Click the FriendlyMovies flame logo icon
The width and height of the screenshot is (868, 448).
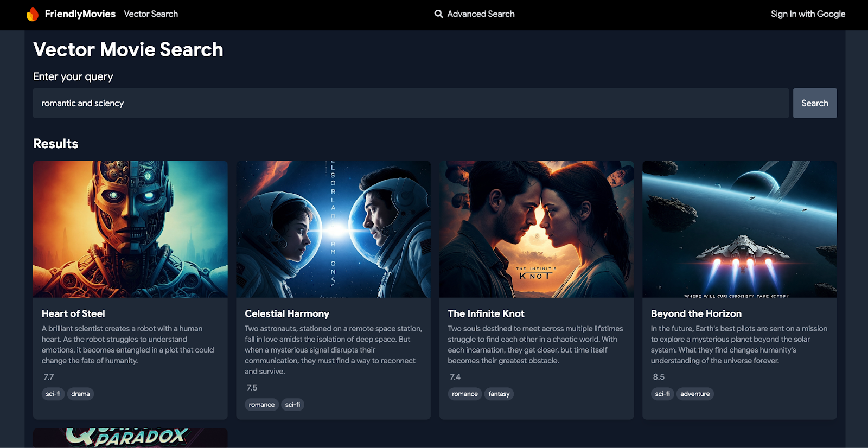33,14
